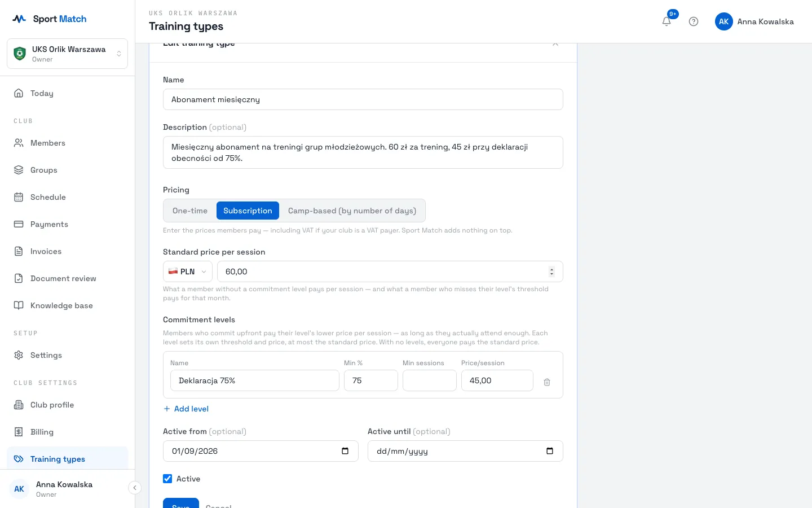Open the Billing page
Image resolution: width=812 pixels, height=508 pixels.
coord(68,432)
